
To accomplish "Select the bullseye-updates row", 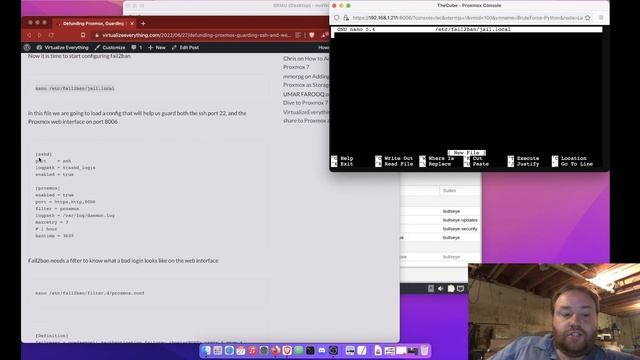I will point(460,220).
